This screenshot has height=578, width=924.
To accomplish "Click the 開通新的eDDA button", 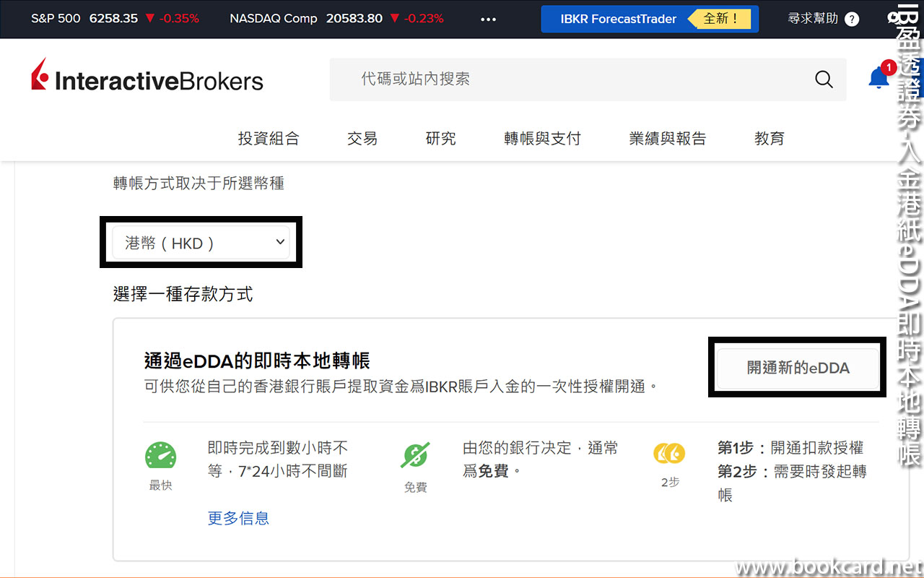I will 798,368.
